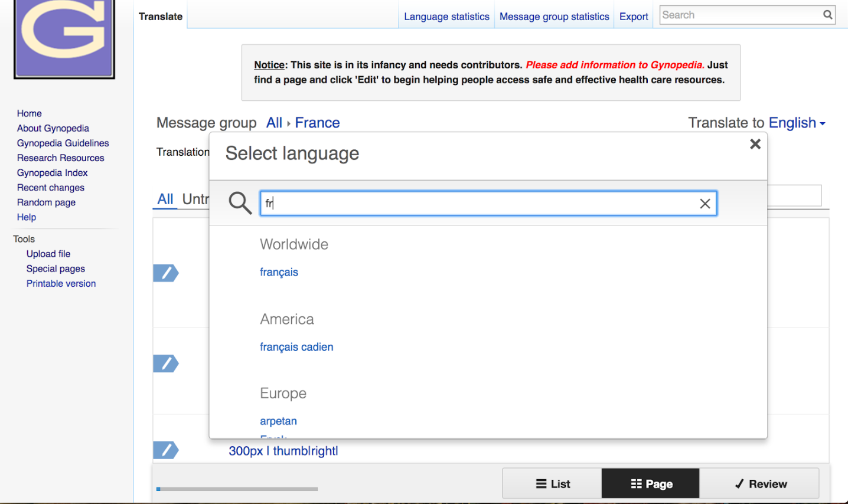Switch to List view
Viewport: 848px width, 504px height.
(552, 484)
